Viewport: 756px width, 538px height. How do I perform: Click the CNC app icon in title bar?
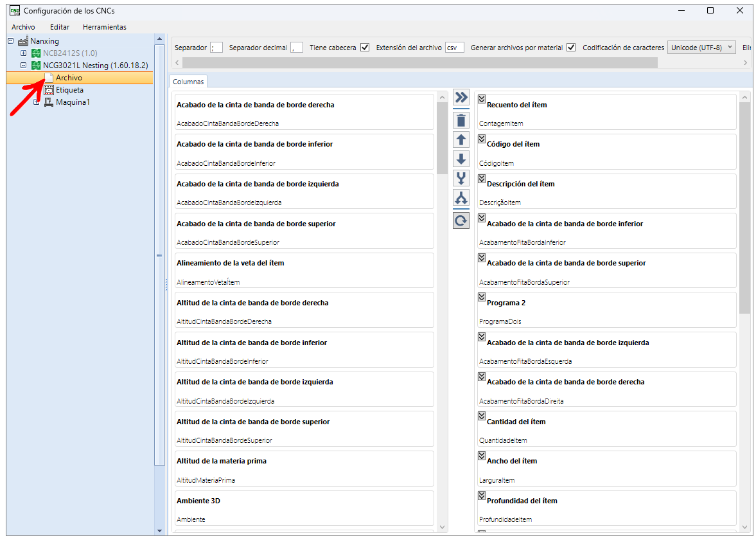click(x=15, y=10)
